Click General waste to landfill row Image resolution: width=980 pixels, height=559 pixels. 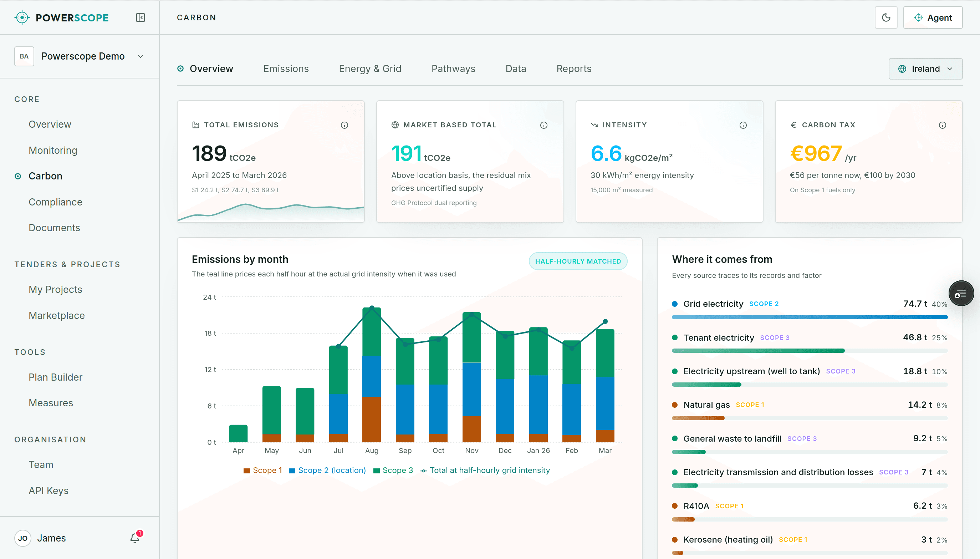810,444
